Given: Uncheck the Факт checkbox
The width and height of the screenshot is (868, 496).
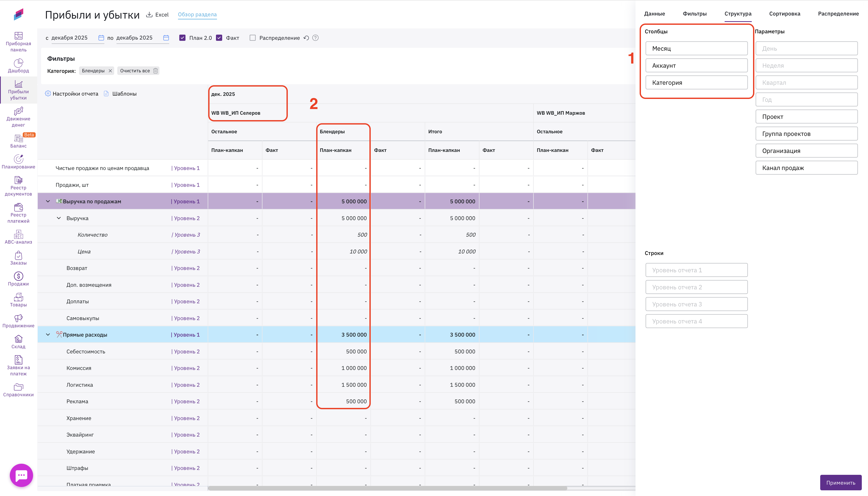Looking at the screenshot, I should [219, 38].
